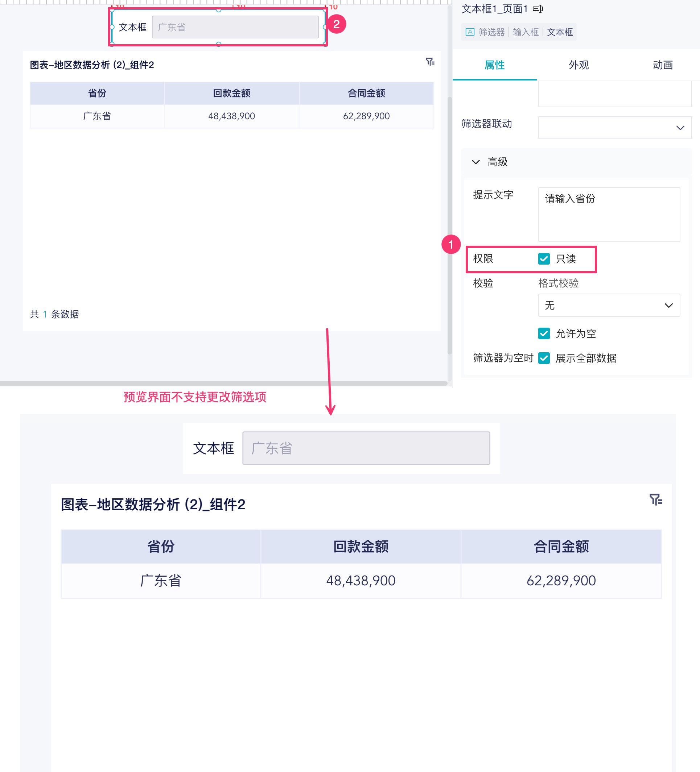Click the 筛选器 breadcrumb icon
This screenshot has height=772, width=700.
click(470, 32)
